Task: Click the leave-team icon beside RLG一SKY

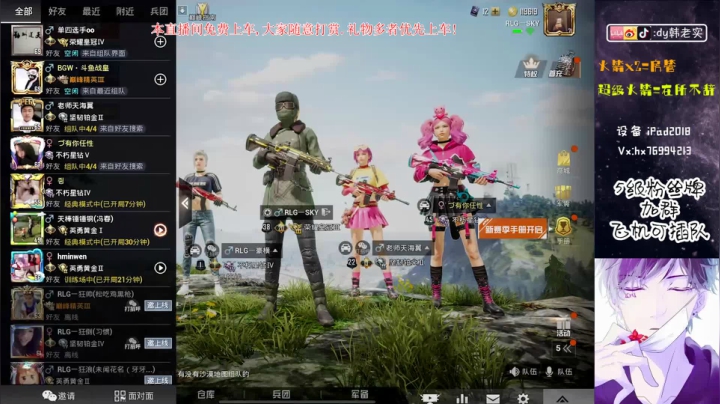Action: 326,212
